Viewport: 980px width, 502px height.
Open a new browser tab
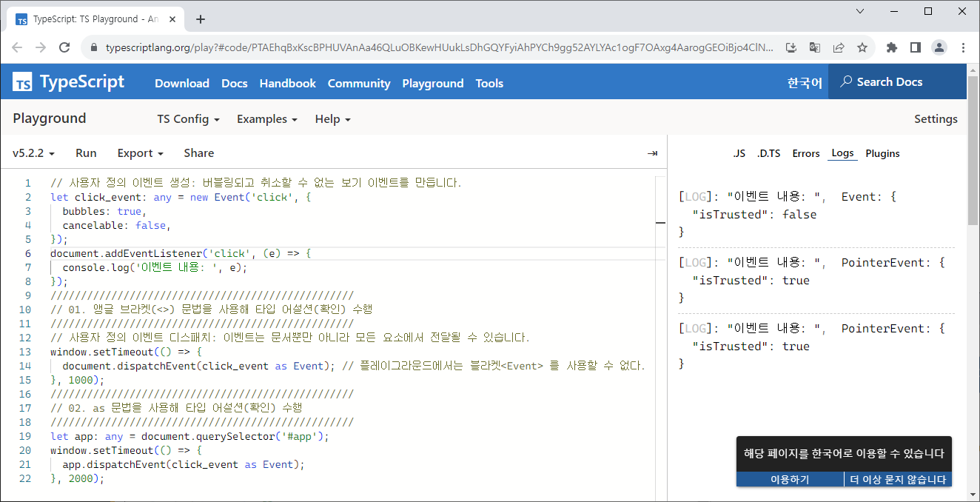(x=200, y=19)
